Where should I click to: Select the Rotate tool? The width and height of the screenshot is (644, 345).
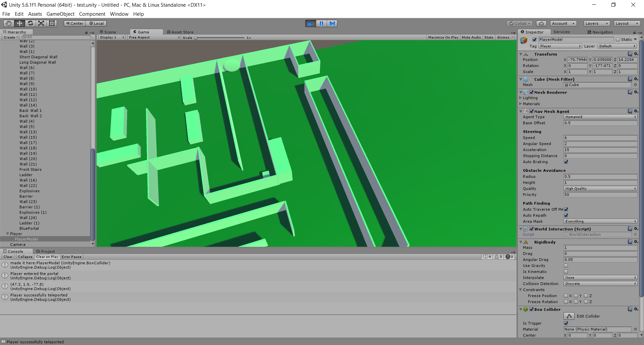pos(30,23)
